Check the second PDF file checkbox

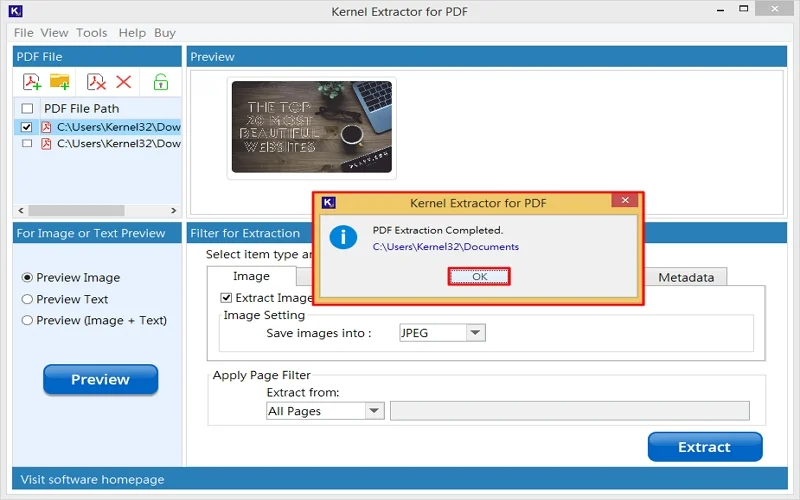pyautogui.click(x=27, y=143)
